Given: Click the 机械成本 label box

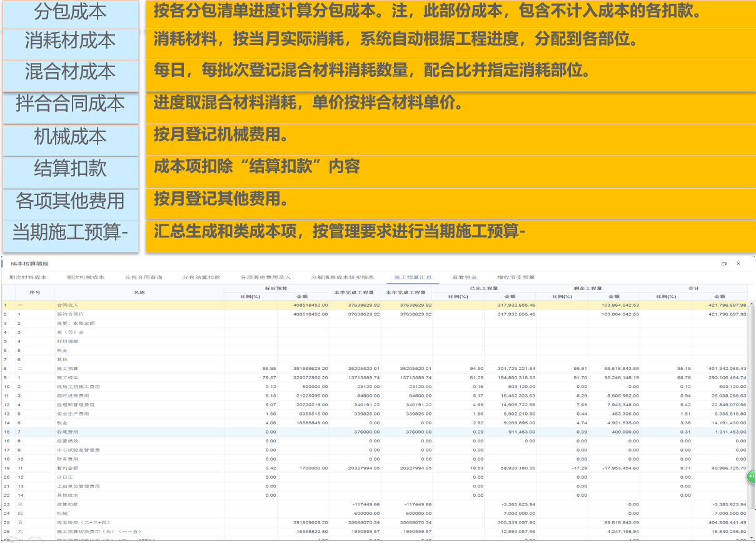Looking at the screenshot, I should point(70,137).
